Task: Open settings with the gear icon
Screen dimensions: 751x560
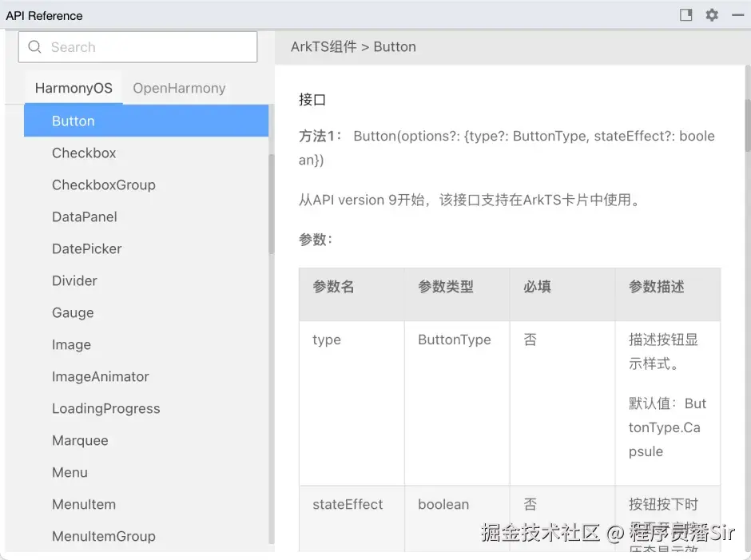Action: click(x=712, y=15)
